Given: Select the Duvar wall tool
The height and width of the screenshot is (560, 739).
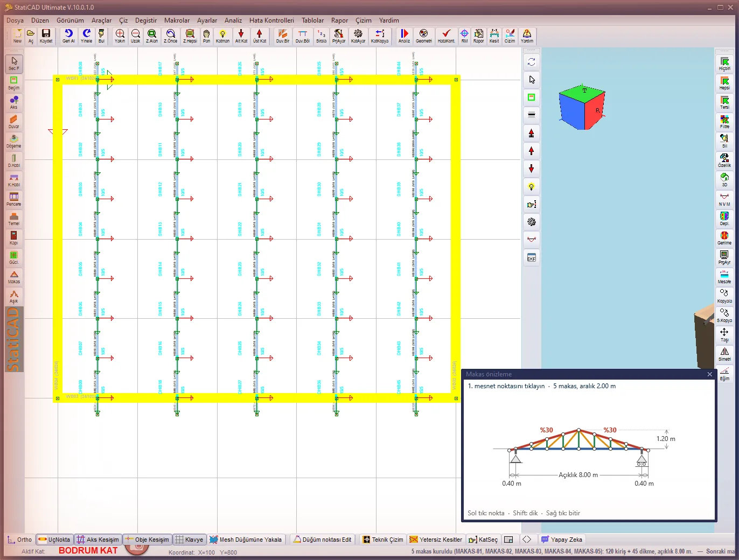Looking at the screenshot, I should tap(14, 122).
